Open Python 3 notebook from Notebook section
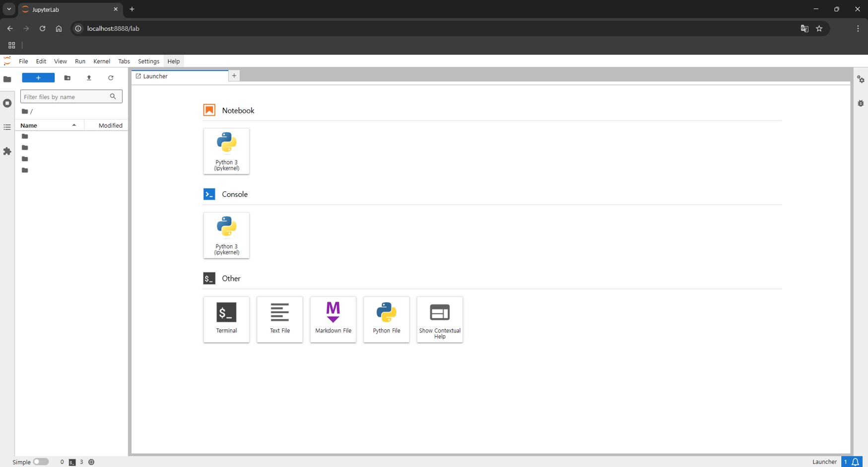The height and width of the screenshot is (467, 868). point(226,151)
